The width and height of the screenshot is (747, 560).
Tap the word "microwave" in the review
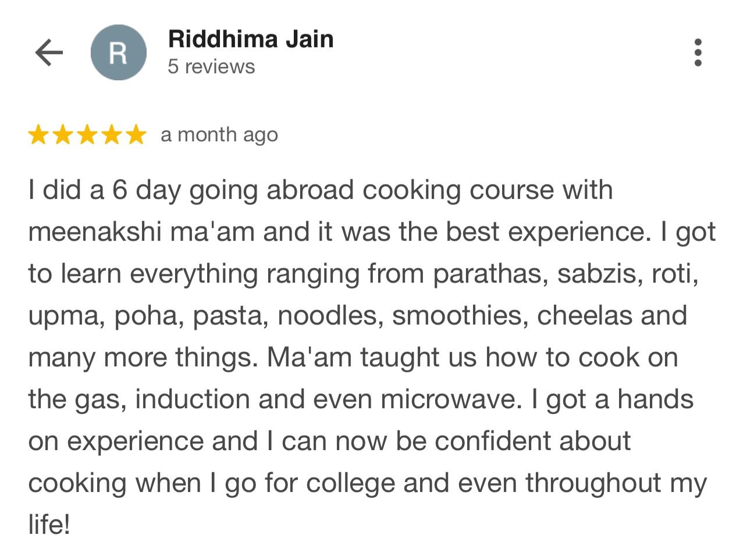(x=451, y=400)
